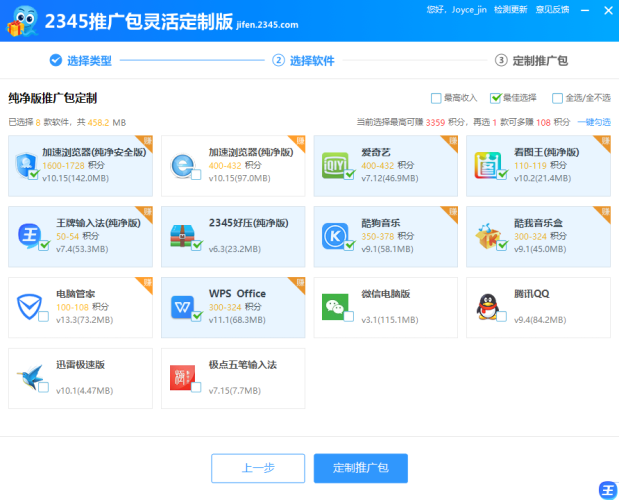This screenshot has height=500, width=619.
Task: Click the 酷我音乐盒 box icon
Action: click(488, 236)
